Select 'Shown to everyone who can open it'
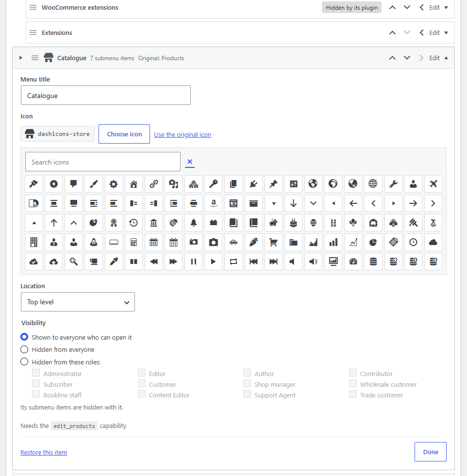 click(24, 337)
